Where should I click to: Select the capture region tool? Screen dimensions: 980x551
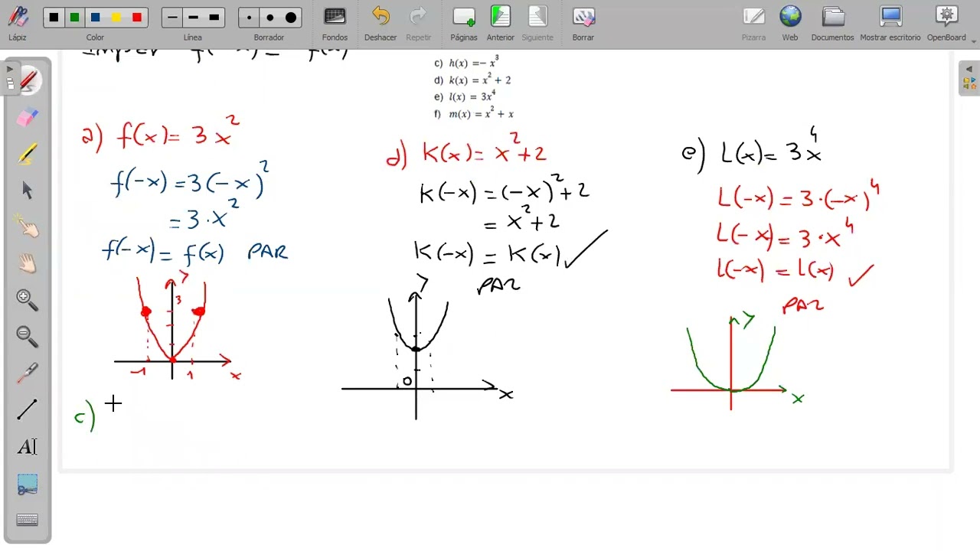coord(28,484)
